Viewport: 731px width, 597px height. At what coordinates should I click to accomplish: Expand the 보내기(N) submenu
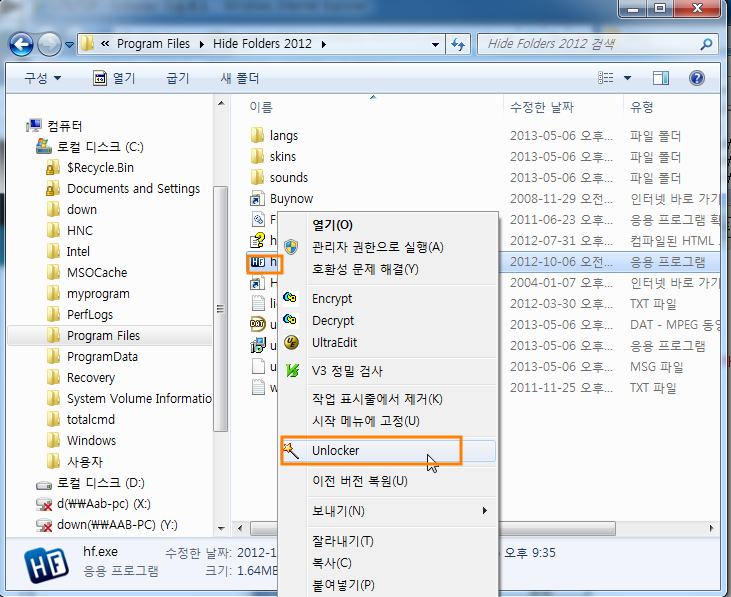pyautogui.click(x=388, y=511)
